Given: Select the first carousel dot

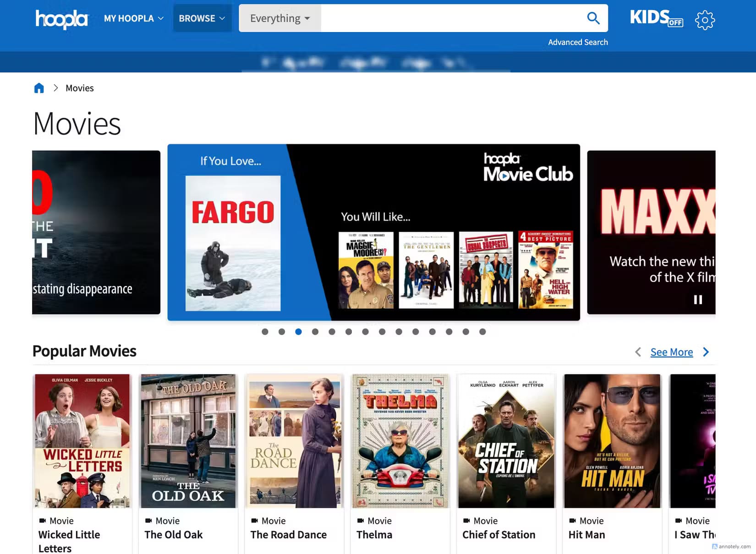Looking at the screenshot, I should tap(265, 331).
